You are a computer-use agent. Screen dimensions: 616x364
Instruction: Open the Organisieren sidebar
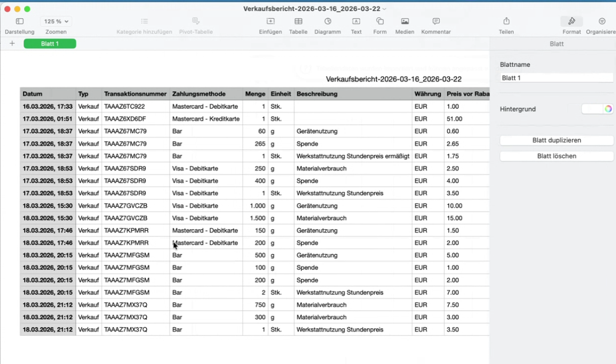pos(602,21)
